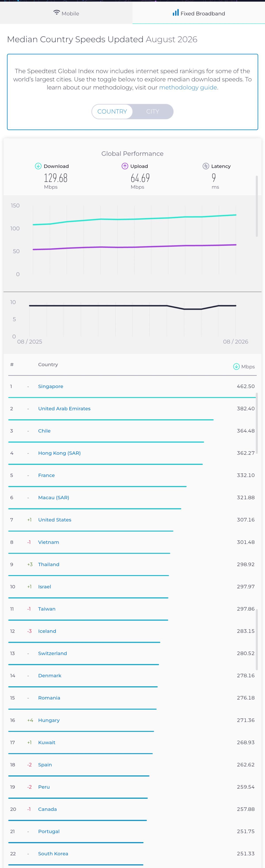Open the Macau (SAR) link
Image resolution: width=265 pixels, height=868 pixels.
point(54,498)
